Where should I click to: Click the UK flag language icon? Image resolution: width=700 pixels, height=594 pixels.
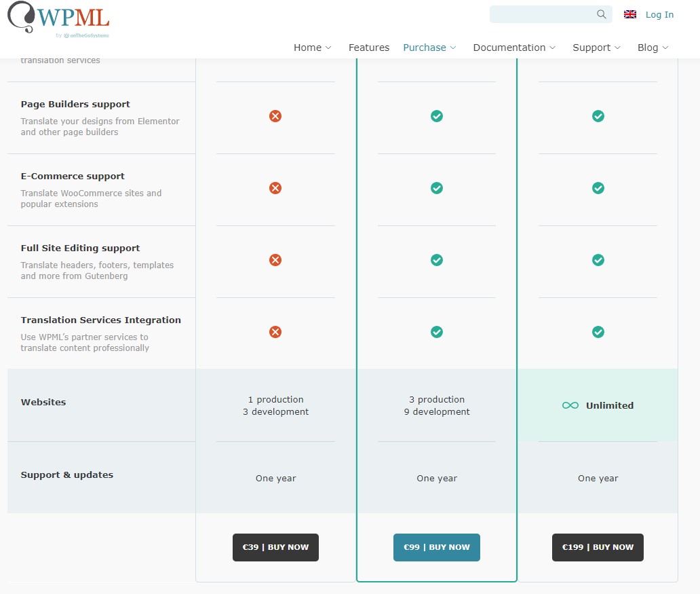[x=630, y=14]
